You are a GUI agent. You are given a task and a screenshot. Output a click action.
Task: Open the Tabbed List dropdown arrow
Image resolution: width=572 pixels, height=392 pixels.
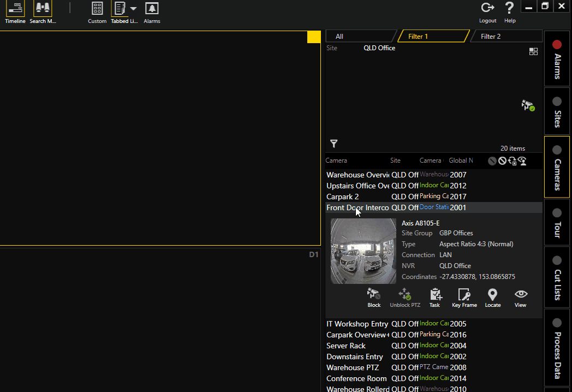[133, 9]
